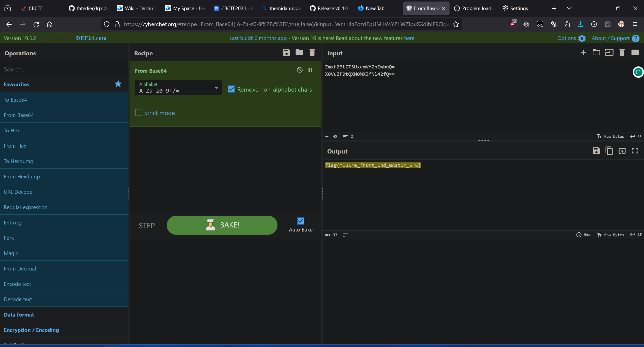Expand Encryption / Encoding section
644x347 pixels.
pyautogui.click(x=31, y=330)
